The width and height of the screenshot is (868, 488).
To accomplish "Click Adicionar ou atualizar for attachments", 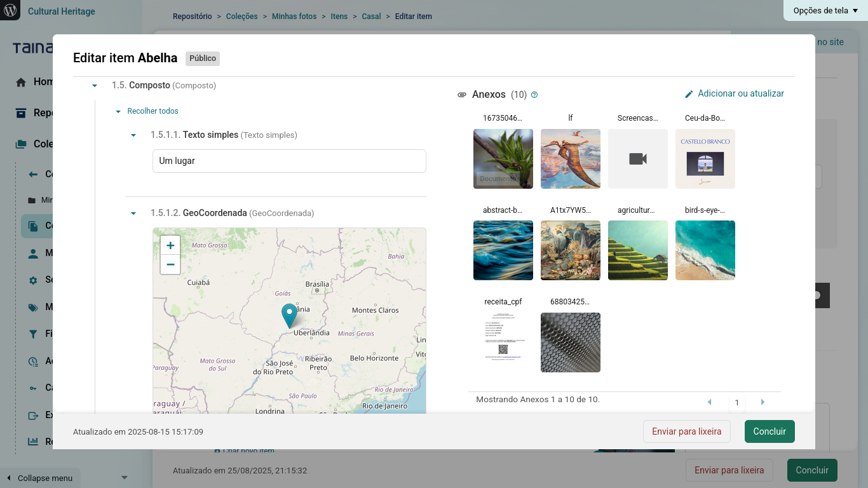I will pyautogui.click(x=740, y=93).
